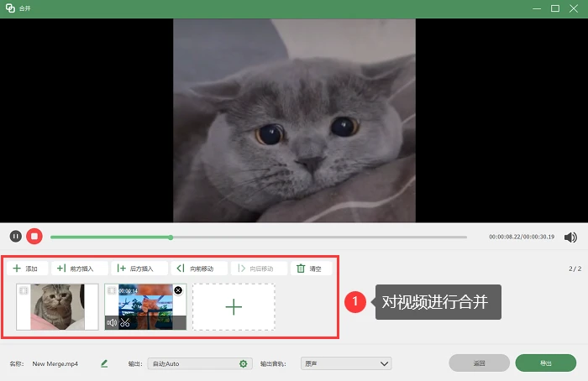588x381 pixels.
Task: Select 前方插入 insert before button
Action: (80, 269)
